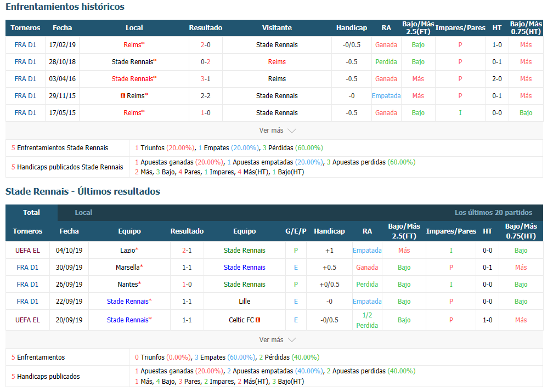
Task: Click Resultado header in últimos resultados table
Action: click(x=187, y=231)
